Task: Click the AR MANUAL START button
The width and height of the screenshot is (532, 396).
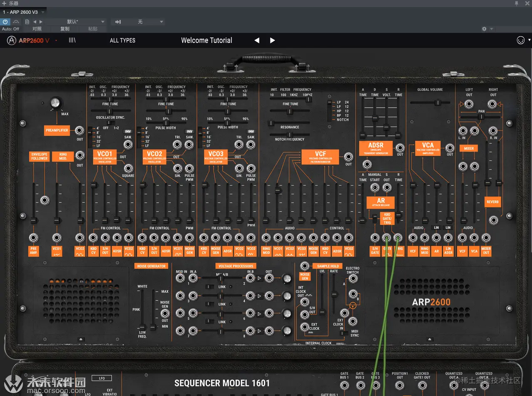Action: coord(375,187)
